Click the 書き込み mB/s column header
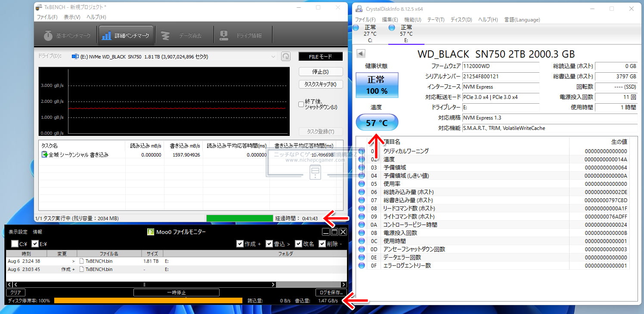The width and height of the screenshot is (644, 314). [x=183, y=146]
